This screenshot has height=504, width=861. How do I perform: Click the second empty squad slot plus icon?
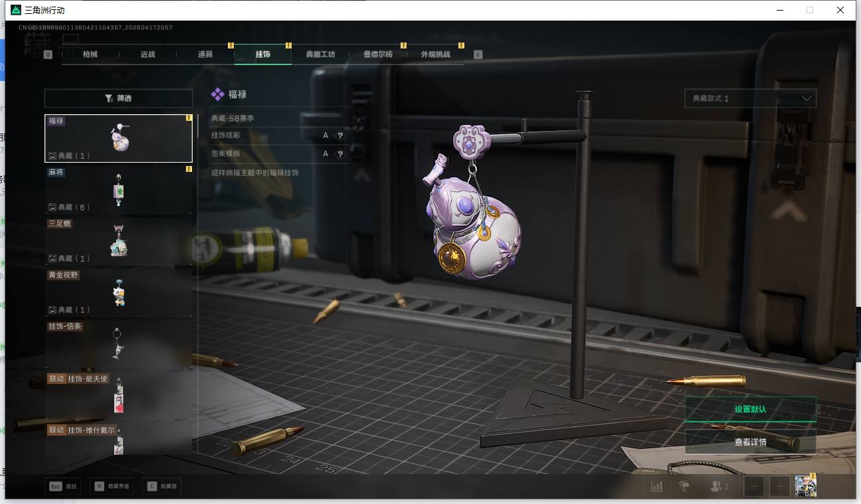pos(779,486)
